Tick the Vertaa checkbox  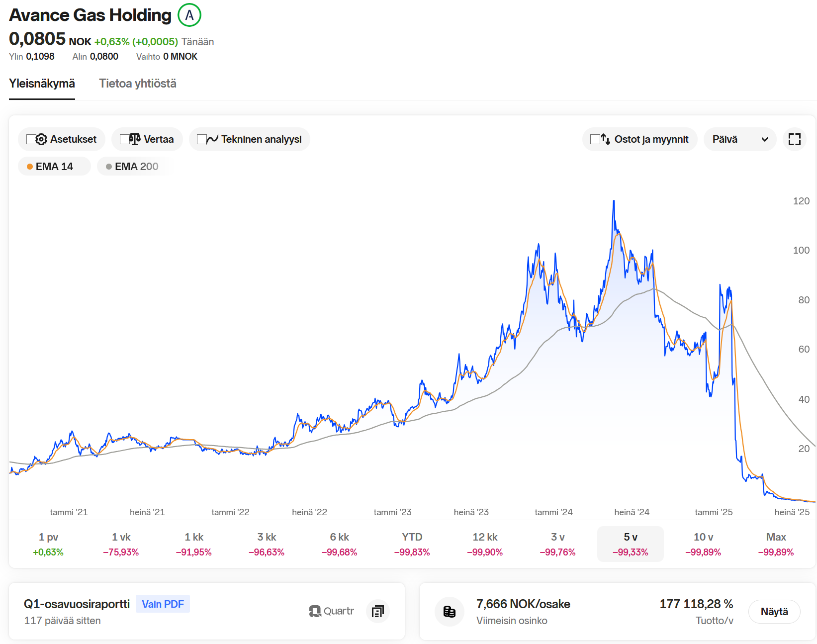(x=124, y=139)
